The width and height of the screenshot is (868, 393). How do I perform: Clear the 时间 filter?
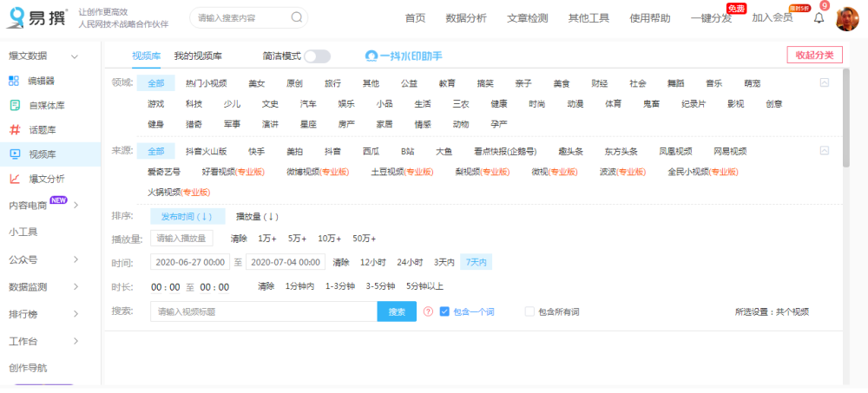[341, 262]
